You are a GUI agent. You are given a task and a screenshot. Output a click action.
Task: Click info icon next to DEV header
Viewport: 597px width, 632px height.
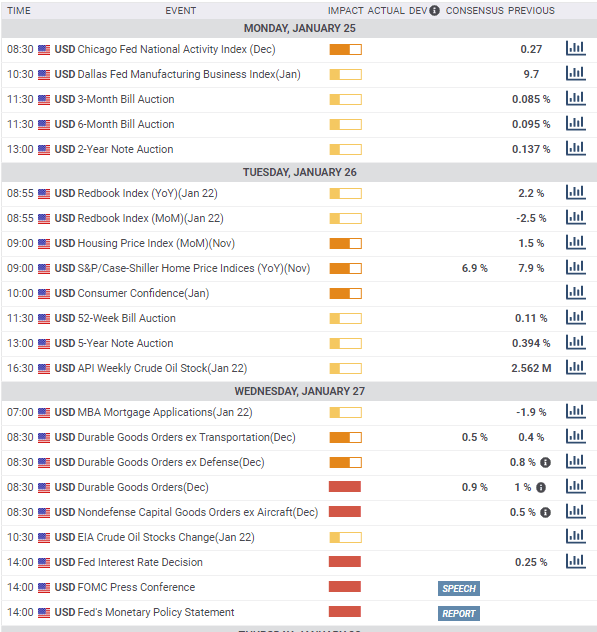[434, 10]
